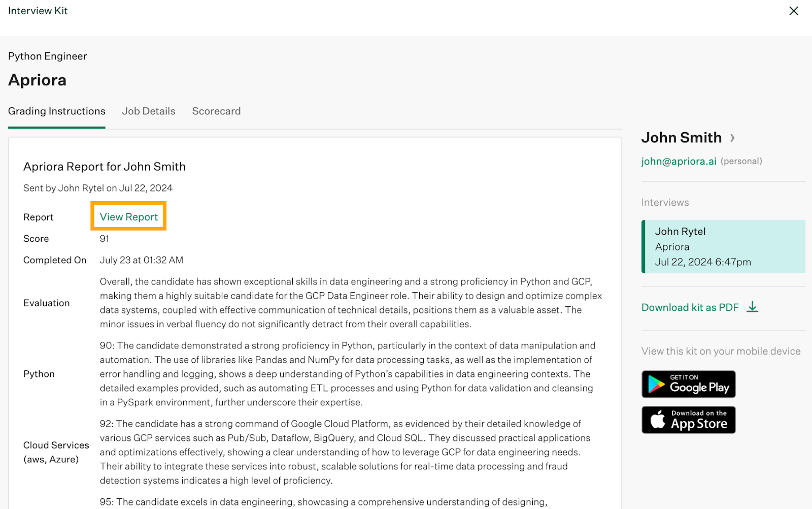Click the 'Apriora' interview name heading

37,80
